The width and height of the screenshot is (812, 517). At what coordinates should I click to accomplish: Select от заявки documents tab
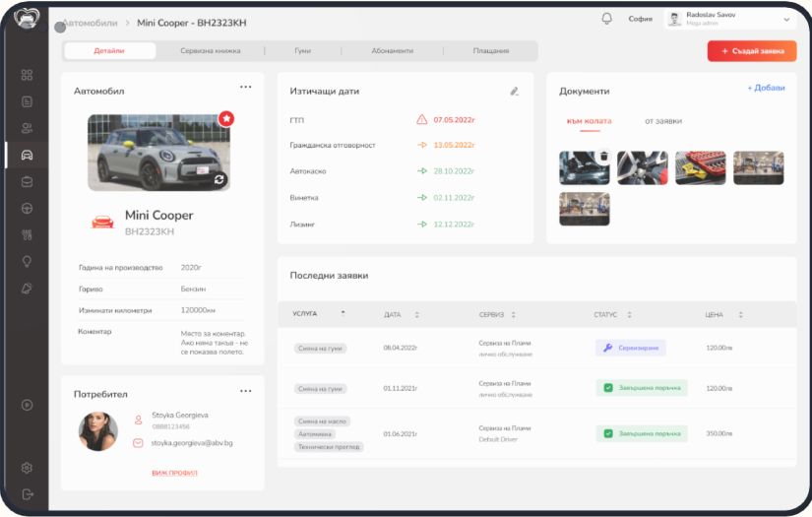pos(662,121)
